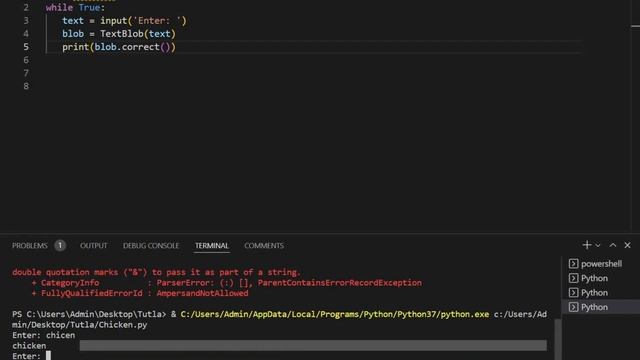Click line number 8 in the gutter

point(26,86)
